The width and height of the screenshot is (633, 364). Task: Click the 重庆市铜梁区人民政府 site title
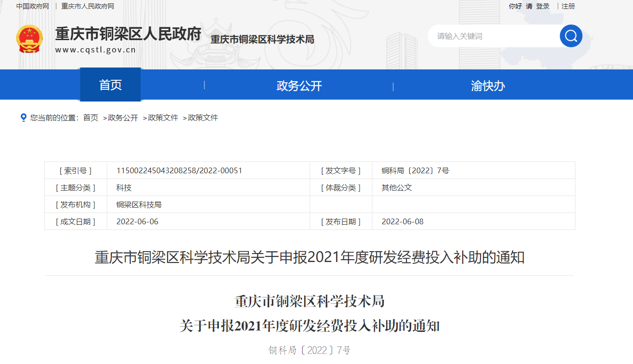point(128,34)
